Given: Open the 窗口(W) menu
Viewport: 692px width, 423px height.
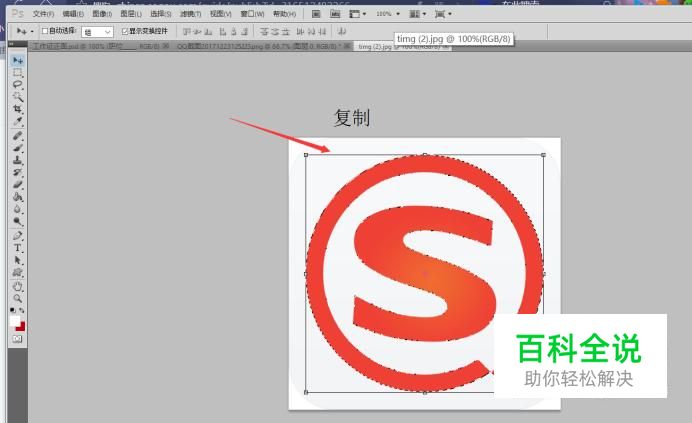Looking at the screenshot, I should coord(252,14).
